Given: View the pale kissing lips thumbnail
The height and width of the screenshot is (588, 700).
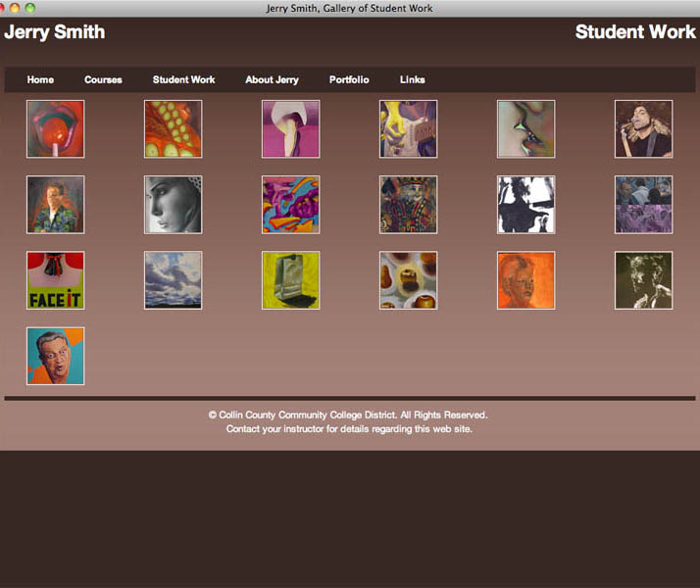Looking at the screenshot, I should coord(525,129).
